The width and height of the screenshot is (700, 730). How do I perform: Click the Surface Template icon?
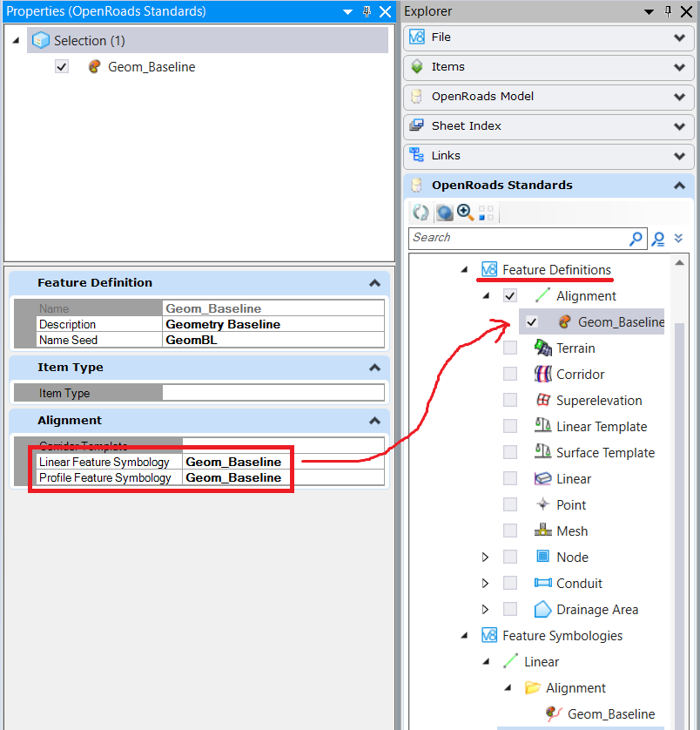click(x=542, y=452)
